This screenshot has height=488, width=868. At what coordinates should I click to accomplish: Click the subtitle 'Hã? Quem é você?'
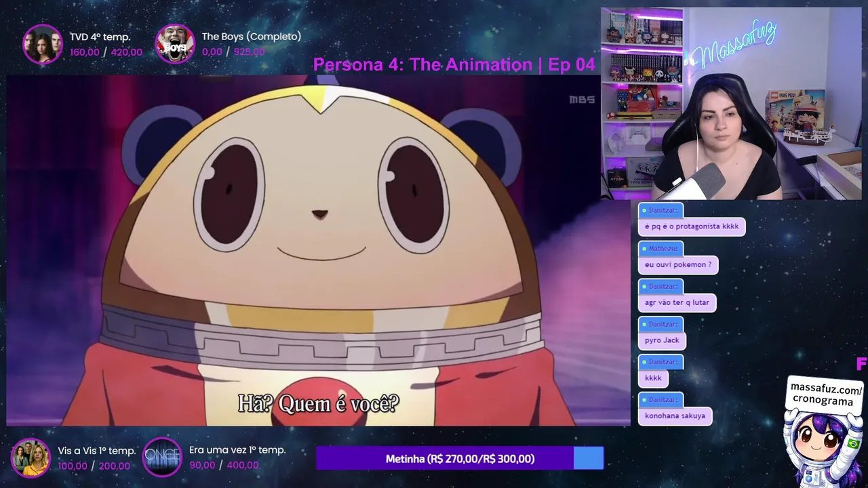point(318,403)
